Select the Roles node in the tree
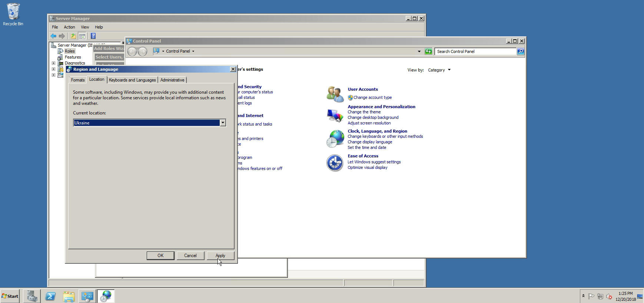644x303 pixels. tap(70, 51)
